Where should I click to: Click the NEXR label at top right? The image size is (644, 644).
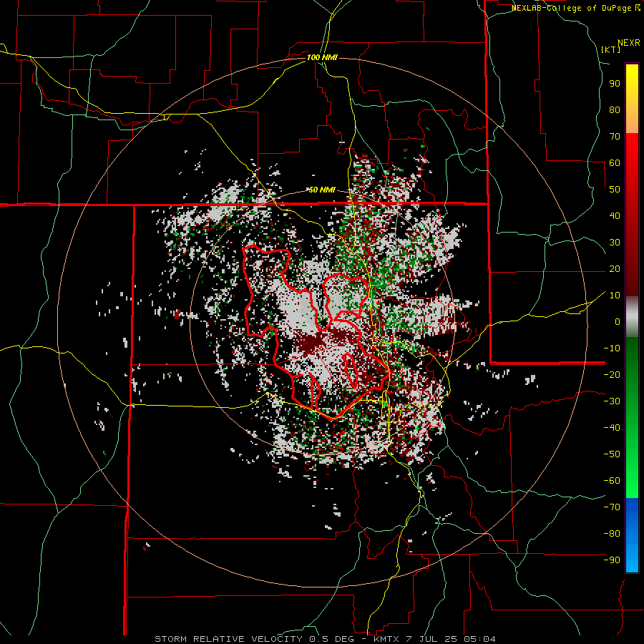click(x=629, y=43)
